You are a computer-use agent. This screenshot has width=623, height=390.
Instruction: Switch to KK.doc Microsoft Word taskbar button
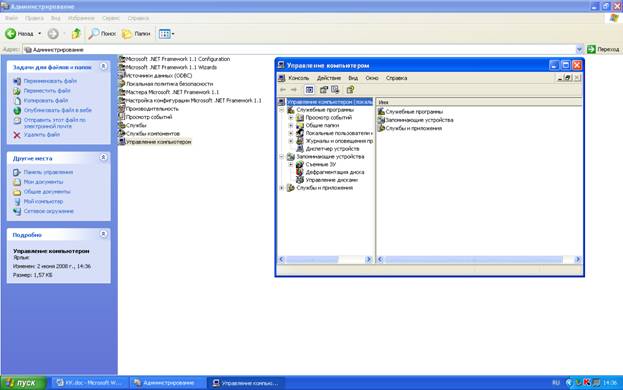point(91,383)
